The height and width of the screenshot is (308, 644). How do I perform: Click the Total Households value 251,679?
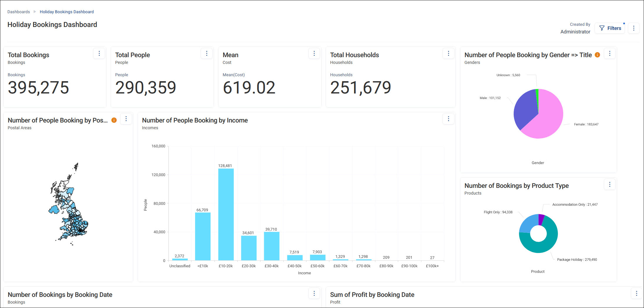click(361, 88)
